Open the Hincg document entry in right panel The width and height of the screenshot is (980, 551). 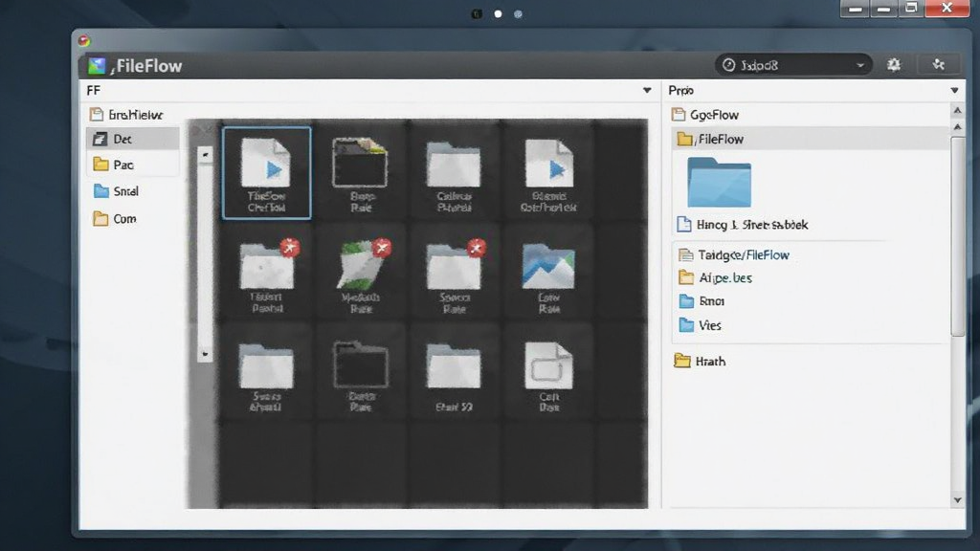pyautogui.click(x=743, y=224)
